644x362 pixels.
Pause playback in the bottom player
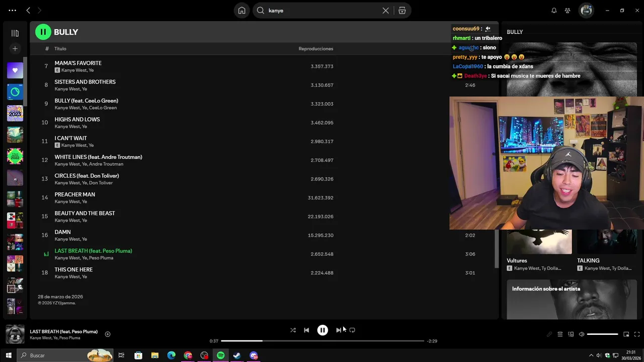(x=323, y=330)
